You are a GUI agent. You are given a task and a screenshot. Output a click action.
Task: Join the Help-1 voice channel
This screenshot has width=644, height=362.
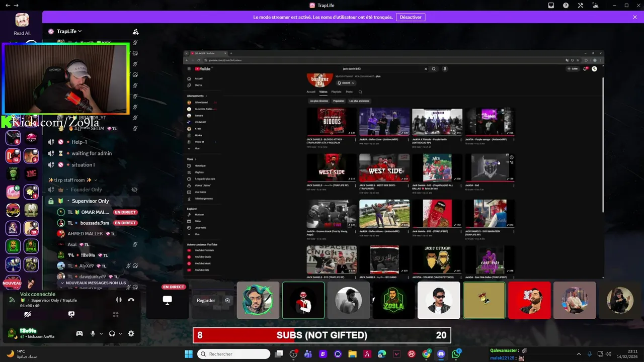click(x=79, y=142)
